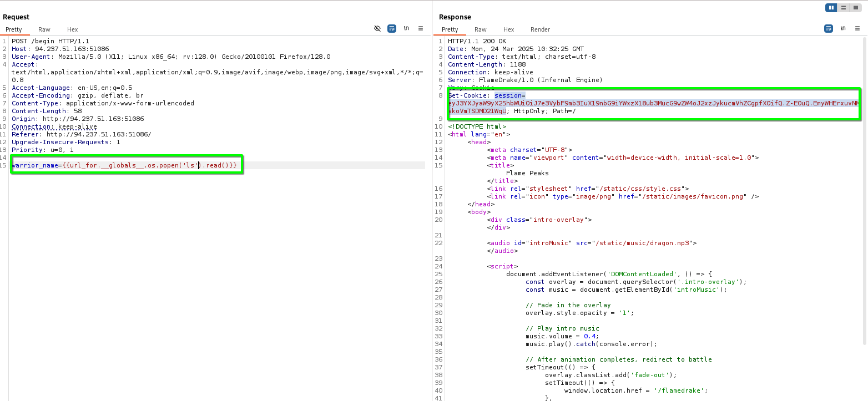
Task: Switch to the Request Hex tab
Action: pyautogui.click(x=73, y=29)
